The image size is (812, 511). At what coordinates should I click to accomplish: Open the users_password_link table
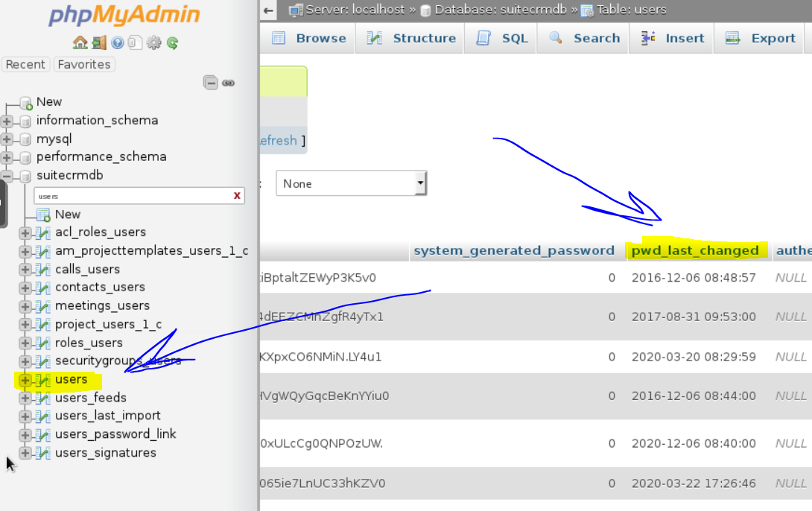pos(116,434)
